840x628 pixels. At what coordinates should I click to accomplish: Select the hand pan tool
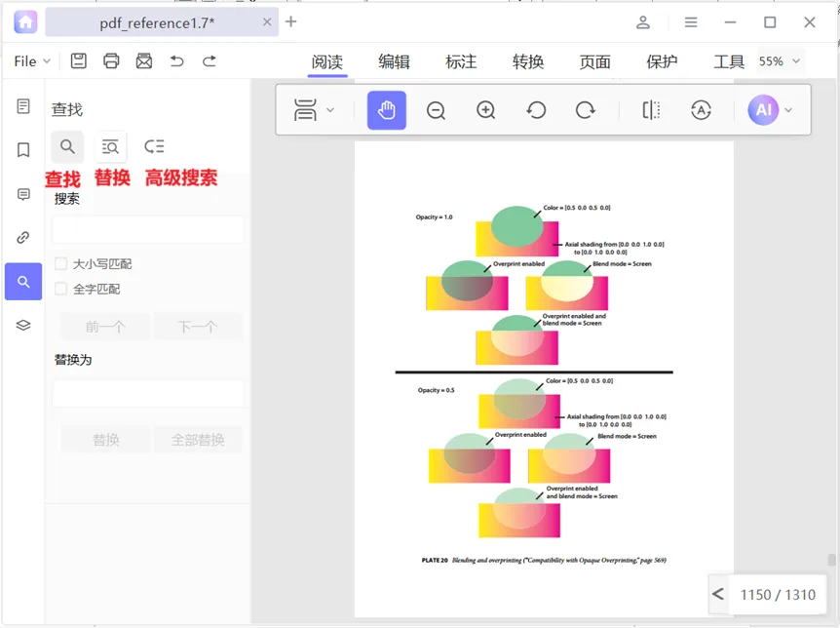pos(386,110)
